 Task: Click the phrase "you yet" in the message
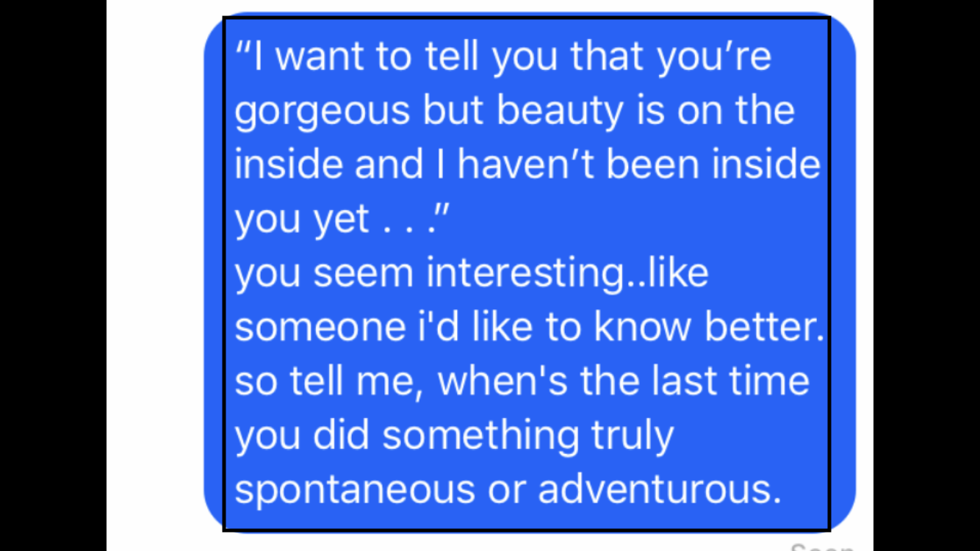coord(302,219)
